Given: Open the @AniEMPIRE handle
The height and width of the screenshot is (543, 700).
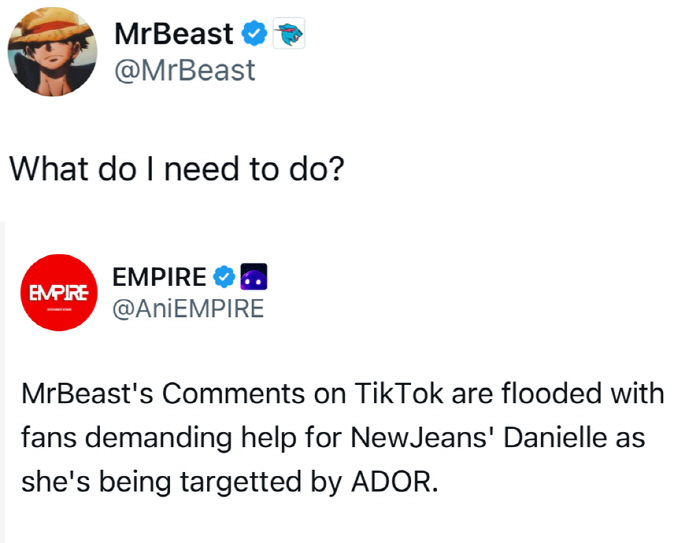Looking at the screenshot, I should click(189, 310).
